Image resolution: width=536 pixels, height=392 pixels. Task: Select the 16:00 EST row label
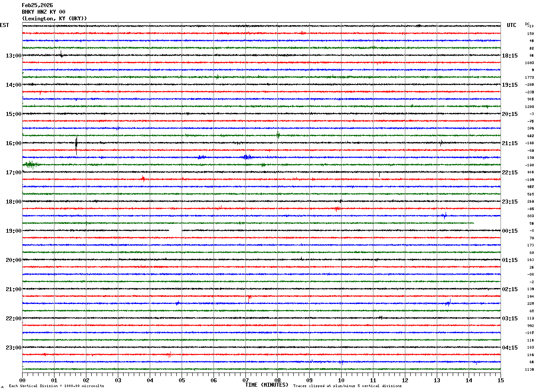(x=14, y=143)
